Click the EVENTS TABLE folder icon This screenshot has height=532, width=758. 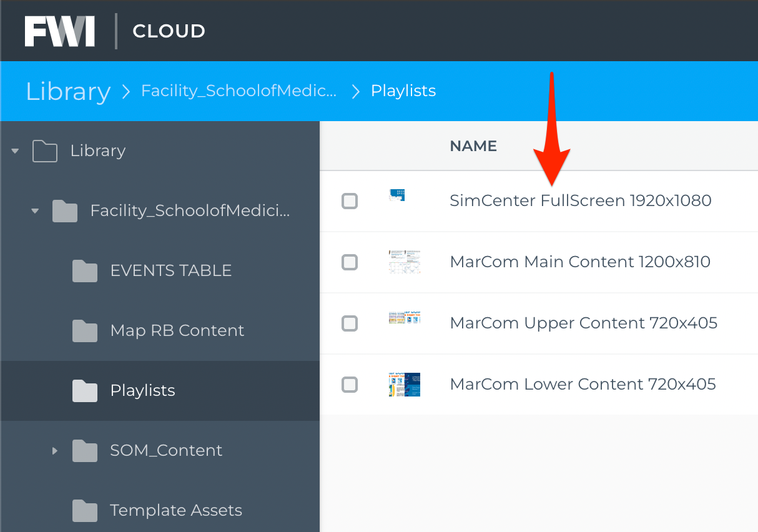[x=85, y=271]
